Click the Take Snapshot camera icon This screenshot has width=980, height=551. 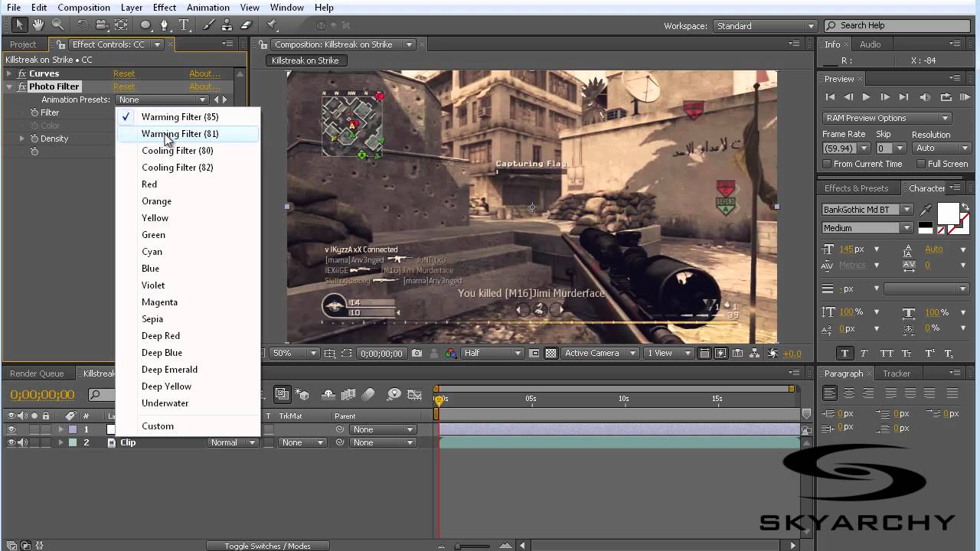416,354
